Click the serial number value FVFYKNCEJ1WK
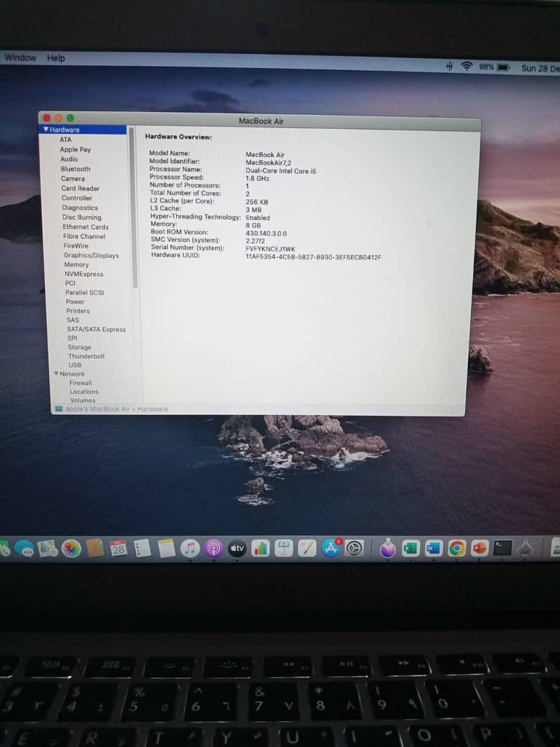Viewport: 560px width, 747px height. coord(271,249)
